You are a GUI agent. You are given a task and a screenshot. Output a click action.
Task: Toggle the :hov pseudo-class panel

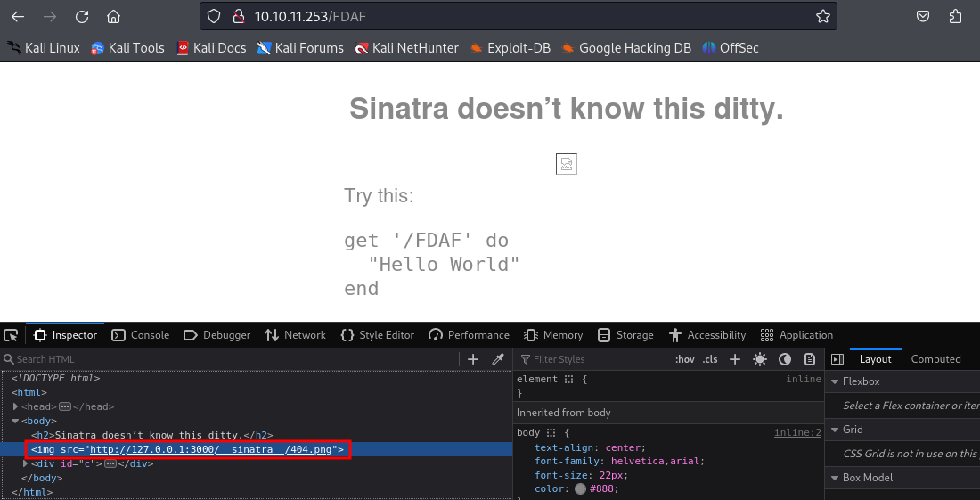tap(684, 359)
